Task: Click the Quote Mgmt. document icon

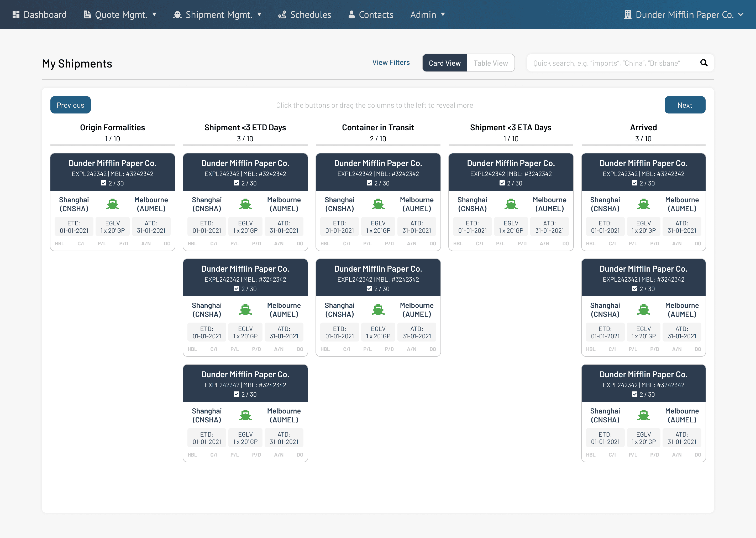Action: pos(87,14)
